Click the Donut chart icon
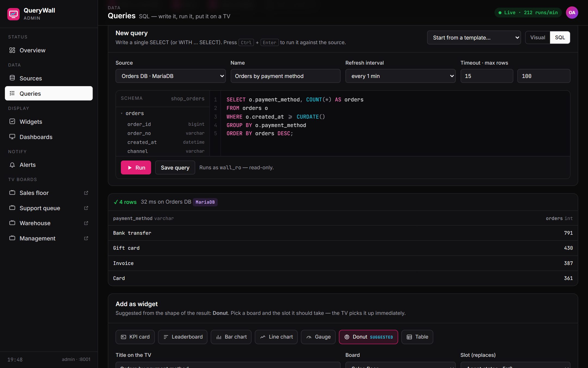Screen dimensions: 588x368 point(347,337)
